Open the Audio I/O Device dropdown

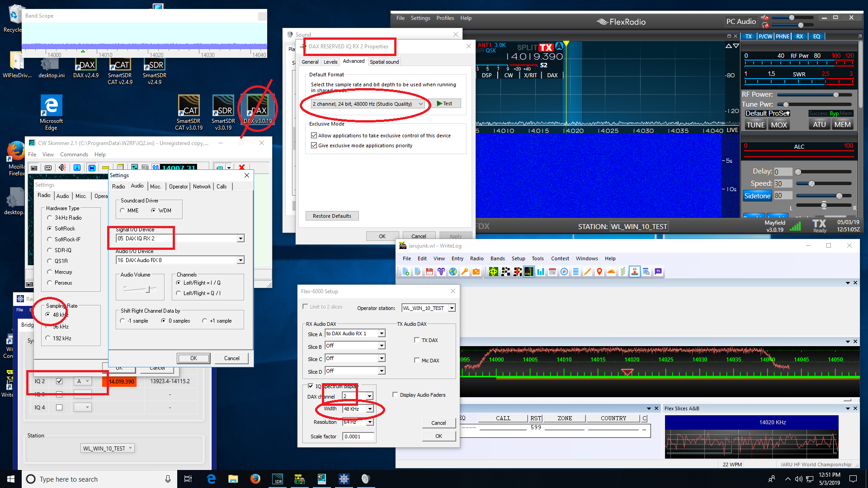pyautogui.click(x=241, y=260)
